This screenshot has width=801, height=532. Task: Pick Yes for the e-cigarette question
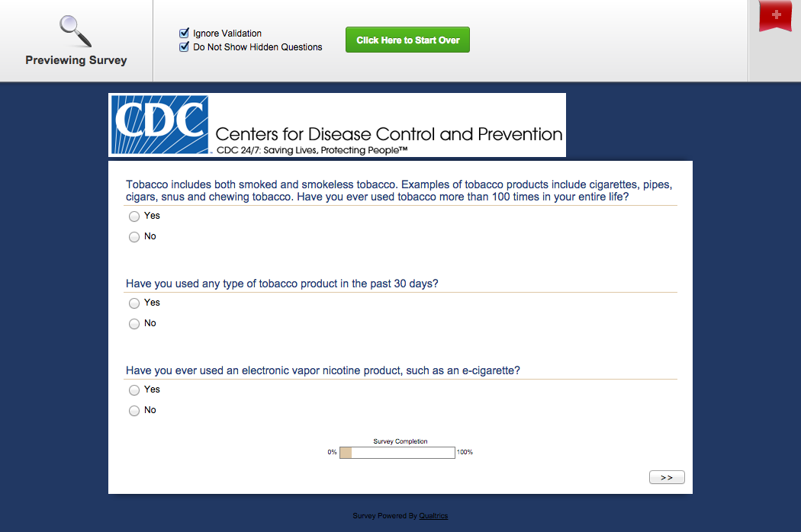134,390
